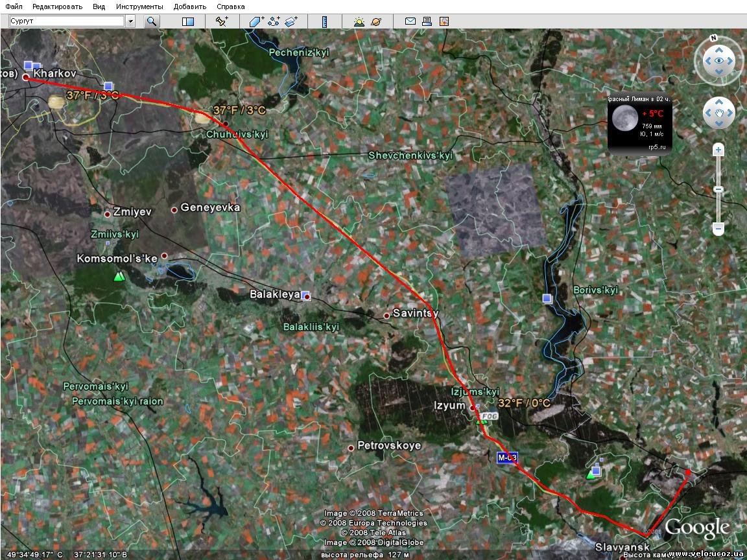747x560 pixels.
Task: Click the Izjums'kyi district label
Action: [475, 392]
